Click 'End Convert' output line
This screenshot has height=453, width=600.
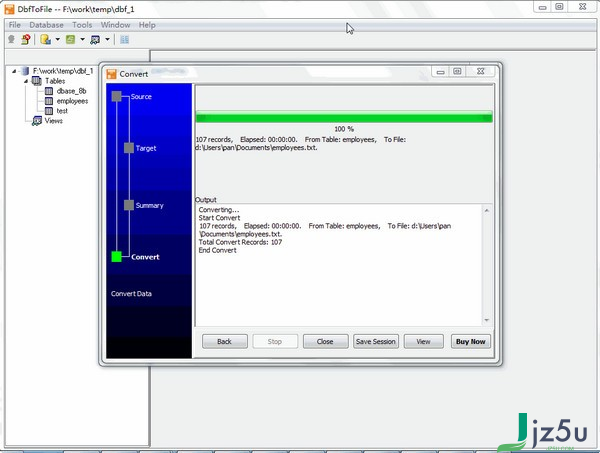(217, 250)
